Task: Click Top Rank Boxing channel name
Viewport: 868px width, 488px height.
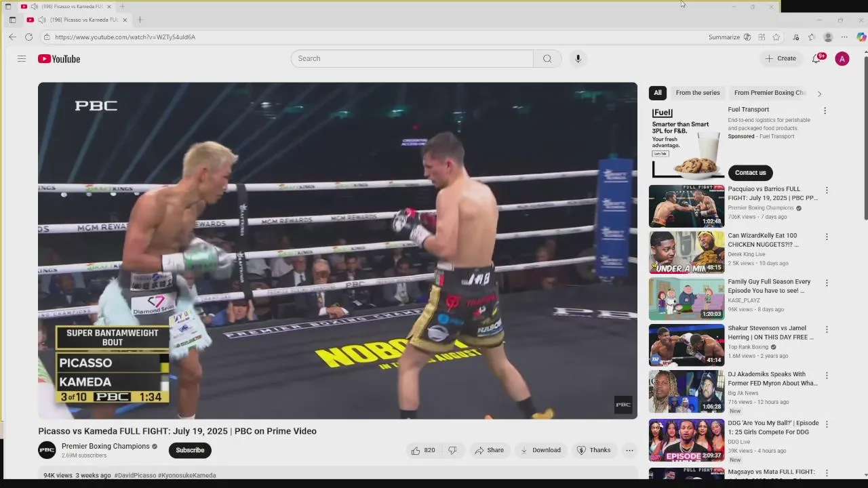Action: (748, 346)
